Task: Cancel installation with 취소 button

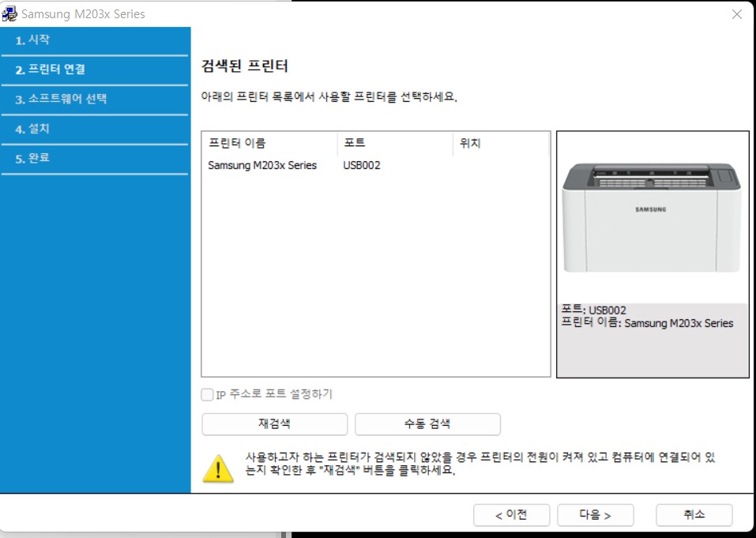Action: (694, 515)
